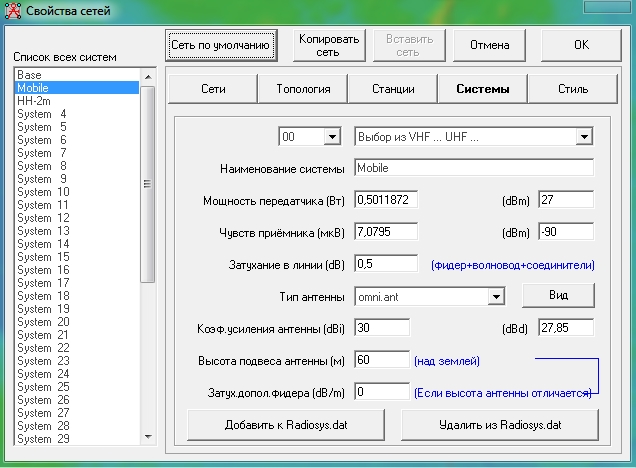Click the application icon in title bar
This screenshot has width=636, height=468.
pyautogui.click(x=13, y=12)
